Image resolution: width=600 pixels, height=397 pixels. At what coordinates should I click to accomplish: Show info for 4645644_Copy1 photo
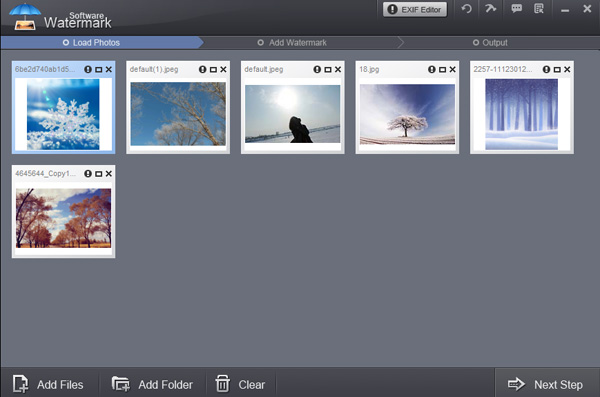[88, 174]
